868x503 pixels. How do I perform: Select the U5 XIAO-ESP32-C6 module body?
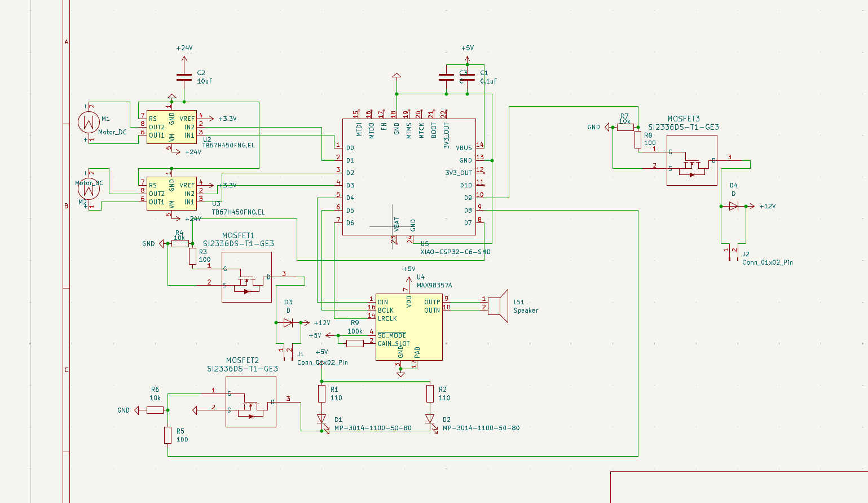tap(409, 177)
